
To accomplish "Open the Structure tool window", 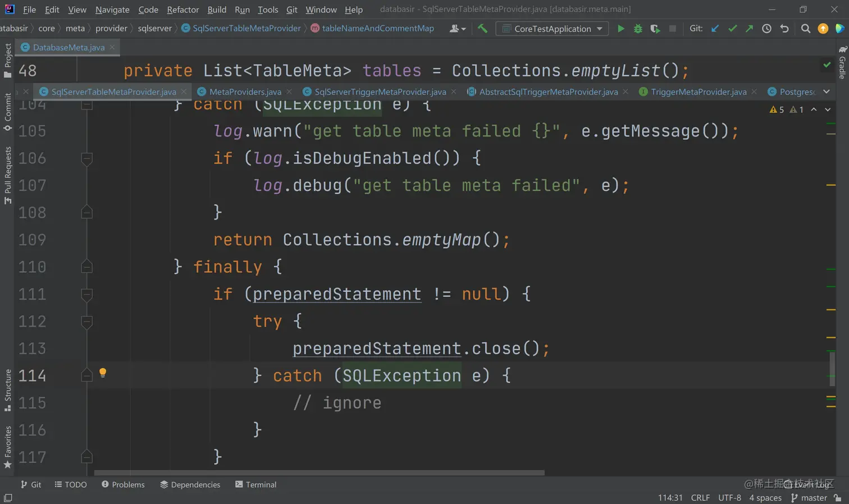I will tap(7, 390).
